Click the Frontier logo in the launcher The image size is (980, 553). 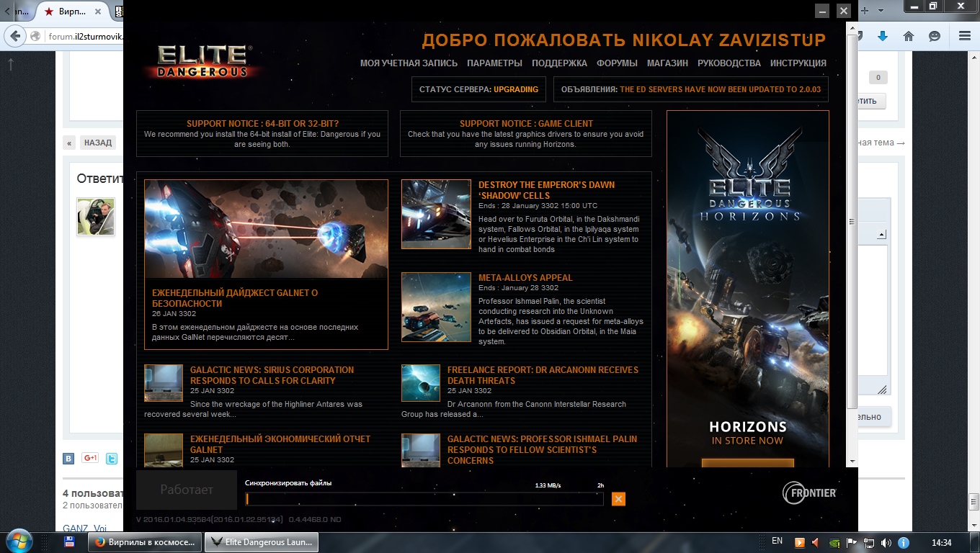pos(810,493)
